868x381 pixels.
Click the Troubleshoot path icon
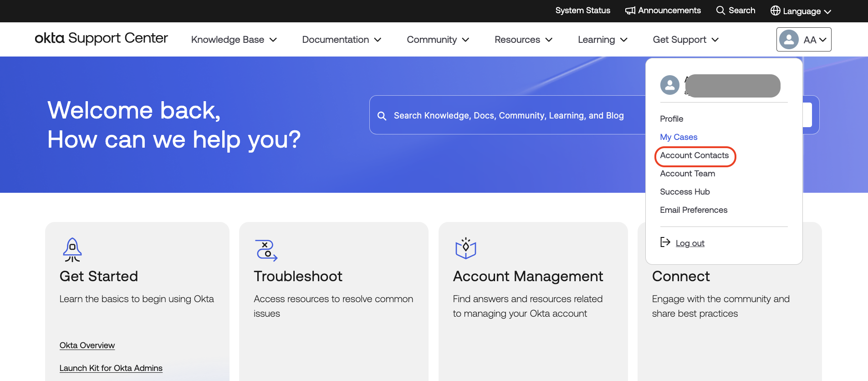pyautogui.click(x=266, y=250)
